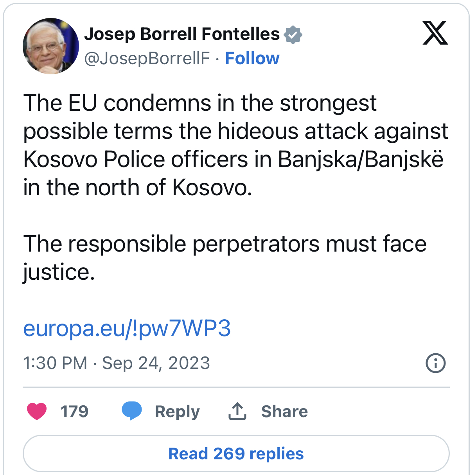Click the Reply text label

[177, 412]
